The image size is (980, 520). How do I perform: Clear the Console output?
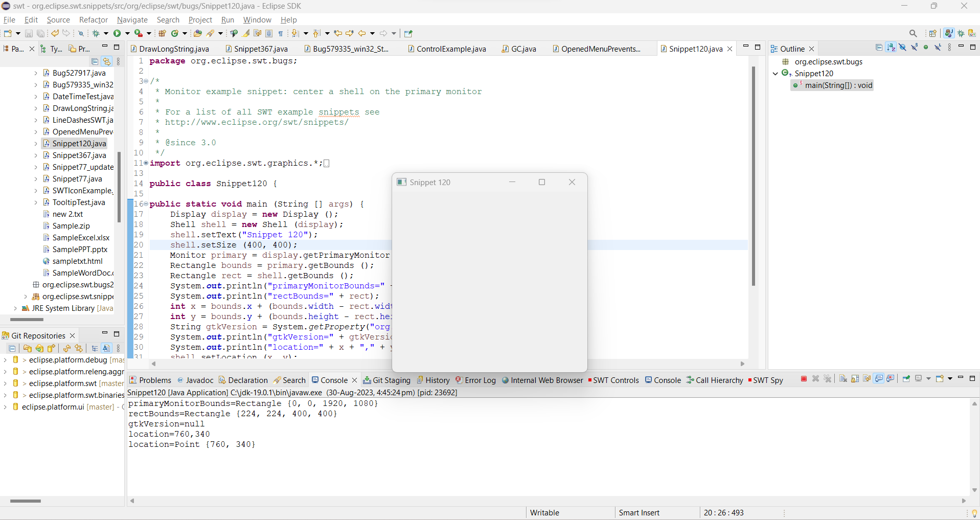(x=842, y=379)
